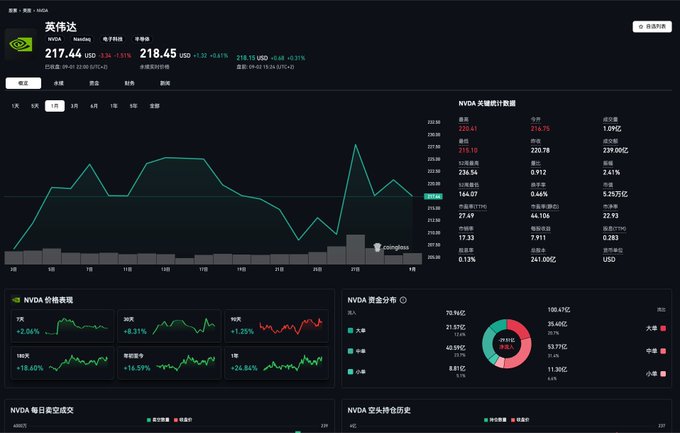The height and width of the screenshot is (433, 680).
Task: Click the 236.54 52-week high value
Action: tap(468, 173)
